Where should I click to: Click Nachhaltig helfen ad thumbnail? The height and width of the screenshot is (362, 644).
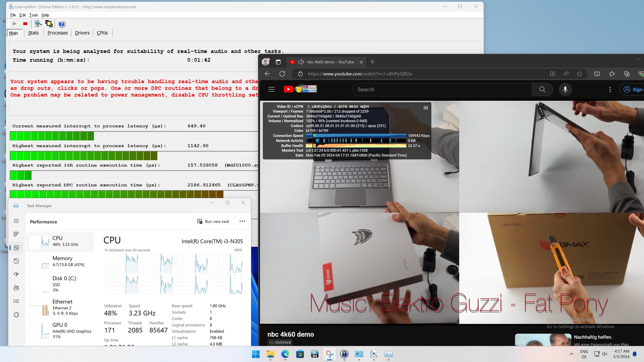[543, 340]
